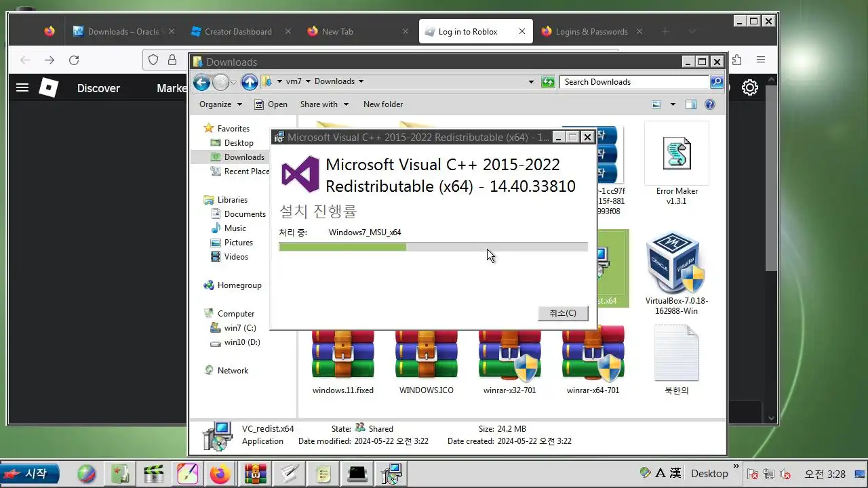Viewport: 868px width, 488px height.
Task: Click terminal laptop icon in taskbar
Action: click(x=357, y=474)
